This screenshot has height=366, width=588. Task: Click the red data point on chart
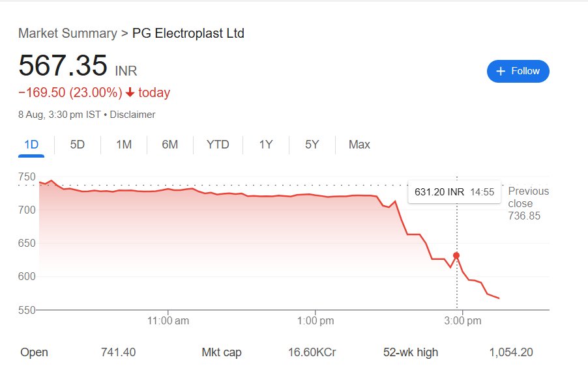tap(456, 255)
